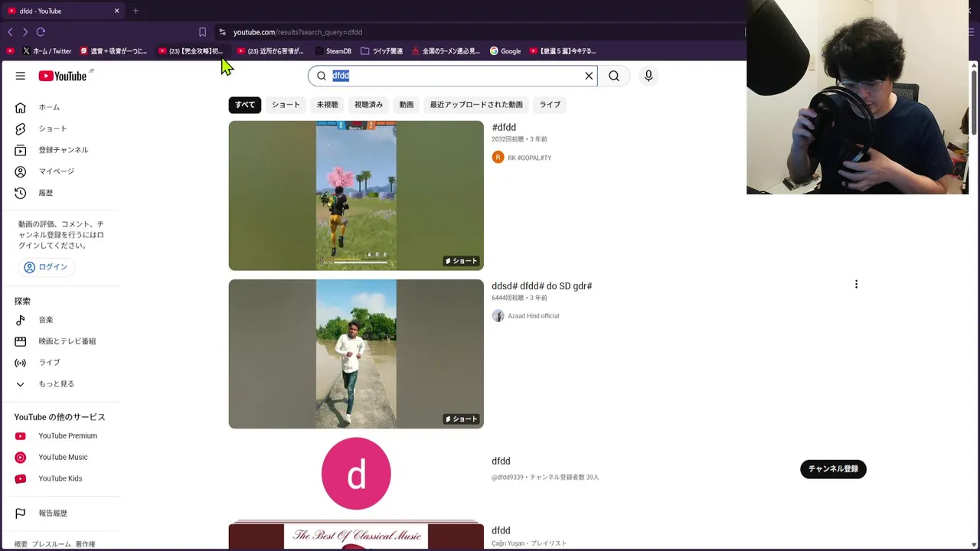
Task: Click the ログイン button
Action: click(46, 267)
